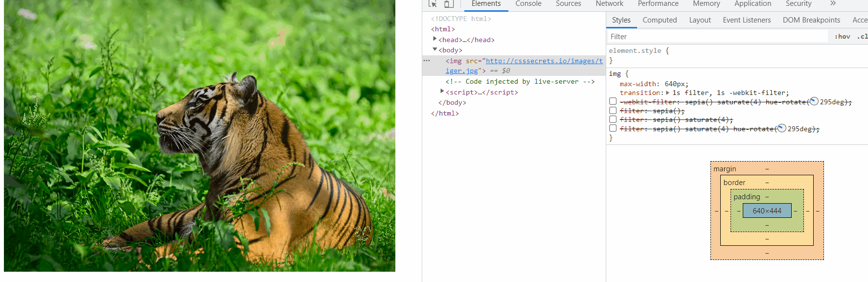Switch to the Console tab
868x282 pixels.
click(x=528, y=4)
